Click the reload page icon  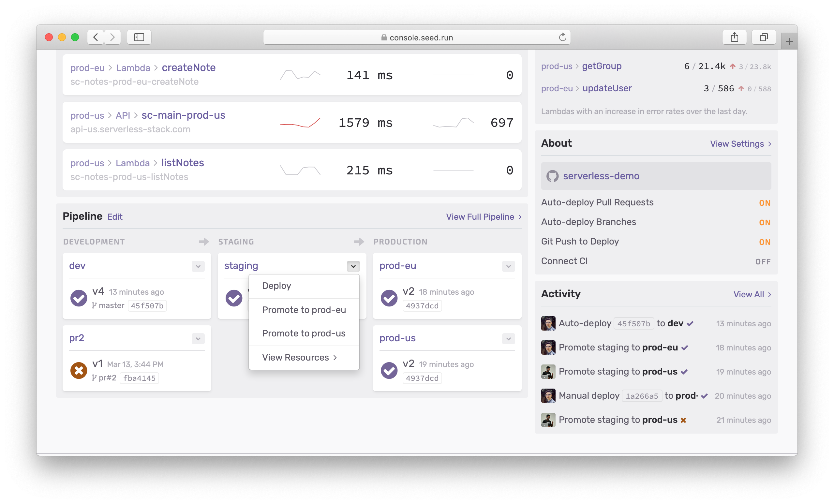click(562, 37)
